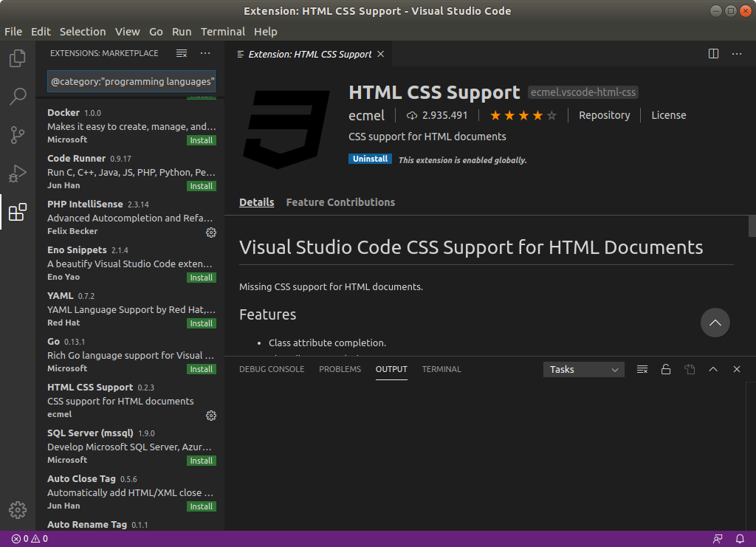Clear extensions search results icon
The height and width of the screenshot is (547, 756).
point(182,53)
